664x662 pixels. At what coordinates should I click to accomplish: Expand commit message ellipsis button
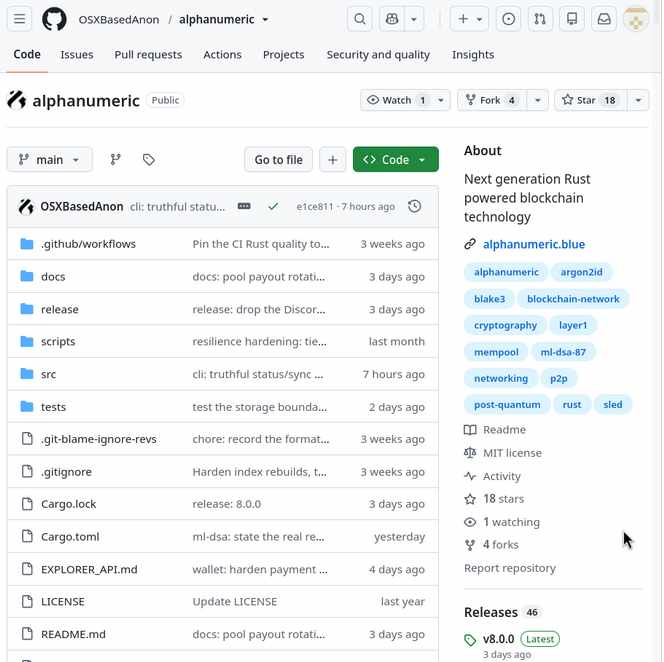(244, 206)
